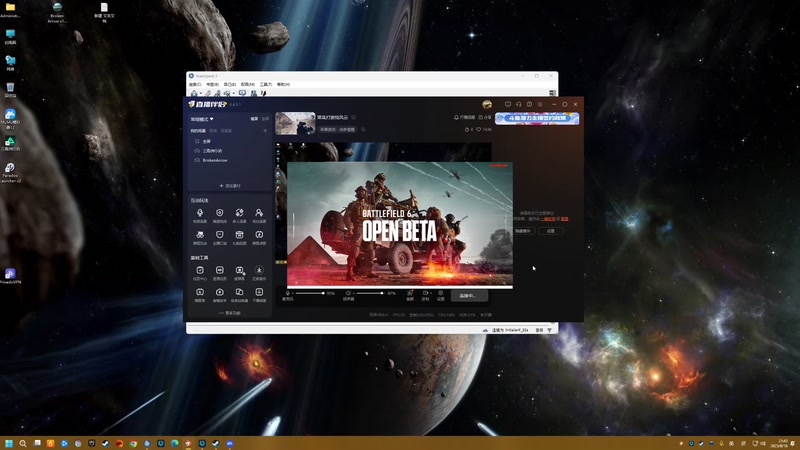800x450 pixels.
Task: Open the TeamSpeak 帮助 menu
Action: (283, 84)
